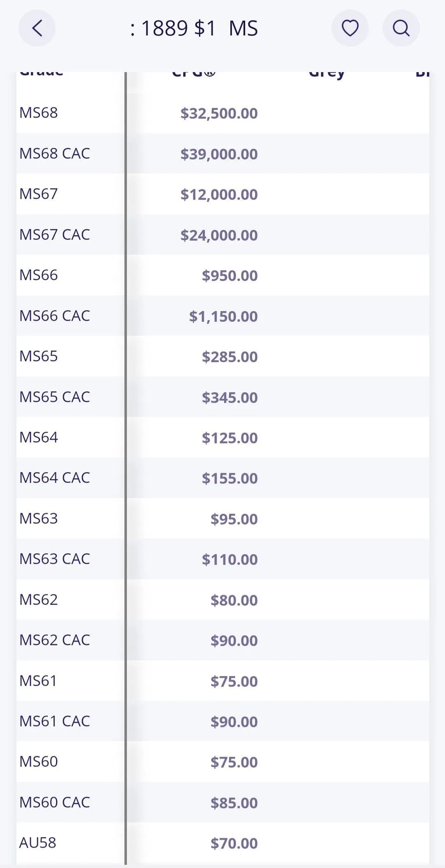The width and height of the screenshot is (445, 868).
Task: Select the MS64 CAC row label
Action: [55, 478]
